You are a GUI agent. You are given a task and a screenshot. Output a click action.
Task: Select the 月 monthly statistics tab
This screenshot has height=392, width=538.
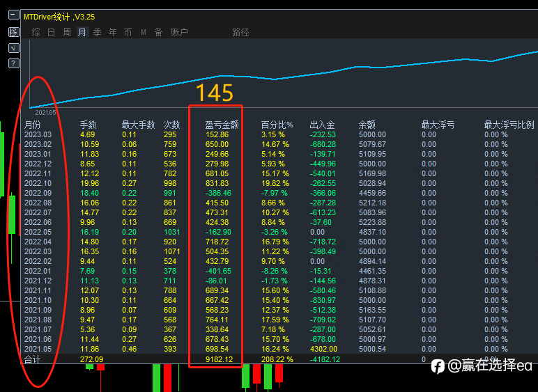pos(82,32)
